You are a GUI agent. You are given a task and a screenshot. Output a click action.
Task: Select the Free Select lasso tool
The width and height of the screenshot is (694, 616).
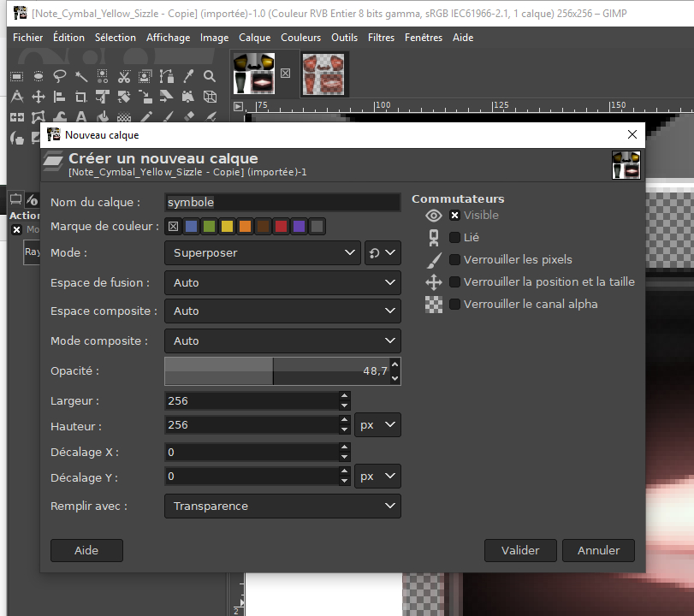click(x=60, y=76)
